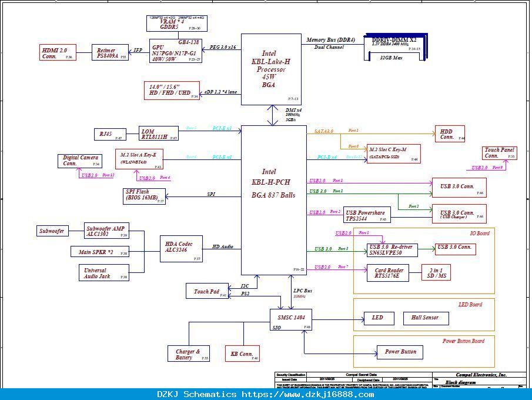Select the Universal Audio Jack block

click(104, 273)
